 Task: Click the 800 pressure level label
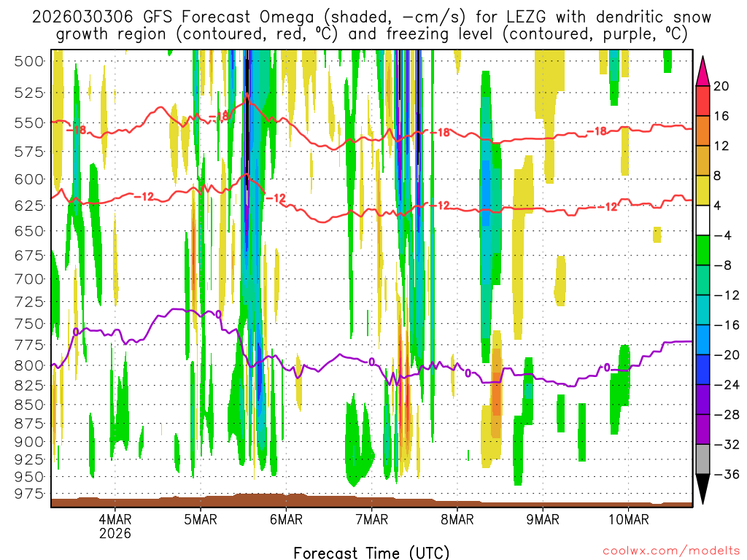tap(28, 366)
